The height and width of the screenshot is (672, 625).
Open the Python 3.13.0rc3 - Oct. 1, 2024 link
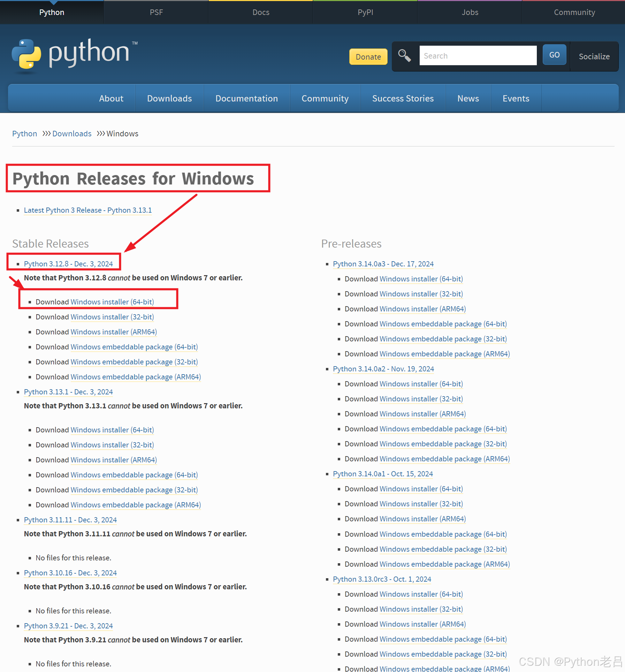[x=382, y=579]
